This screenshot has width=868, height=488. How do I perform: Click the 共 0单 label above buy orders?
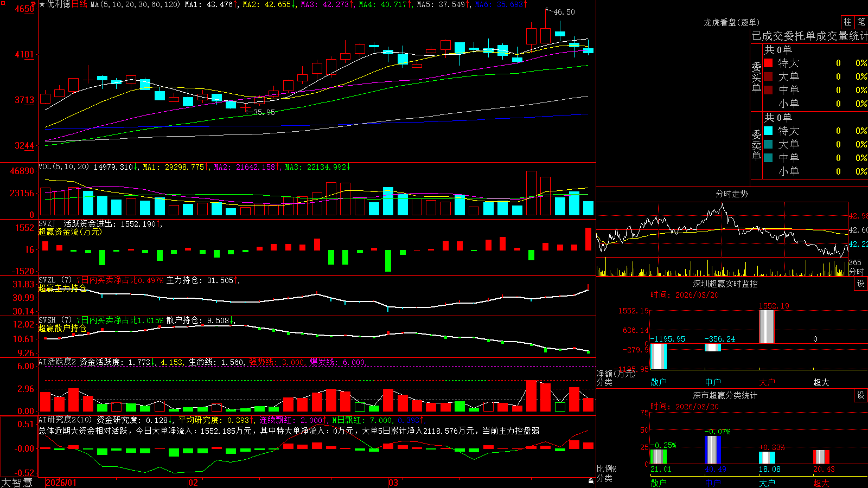tap(778, 50)
